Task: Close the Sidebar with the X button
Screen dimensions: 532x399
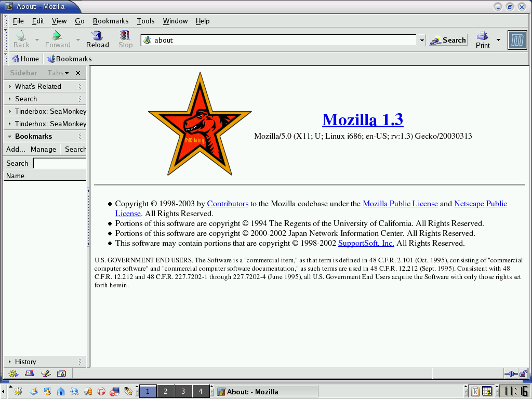Action: point(78,73)
